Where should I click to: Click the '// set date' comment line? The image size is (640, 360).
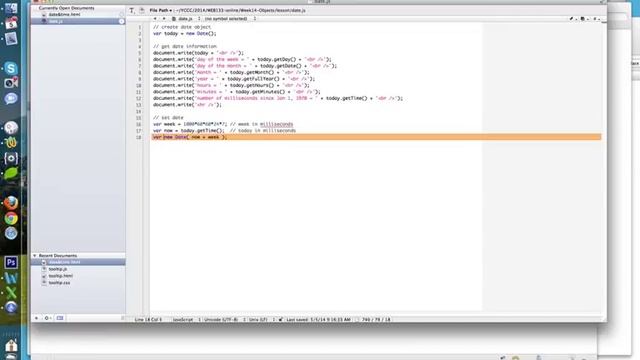pyautogui.click(x=168, y=118)
